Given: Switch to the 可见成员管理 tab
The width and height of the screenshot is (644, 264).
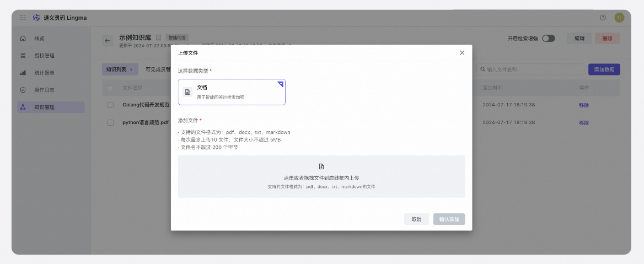Looking at the screenshot, I should point(158,69).
